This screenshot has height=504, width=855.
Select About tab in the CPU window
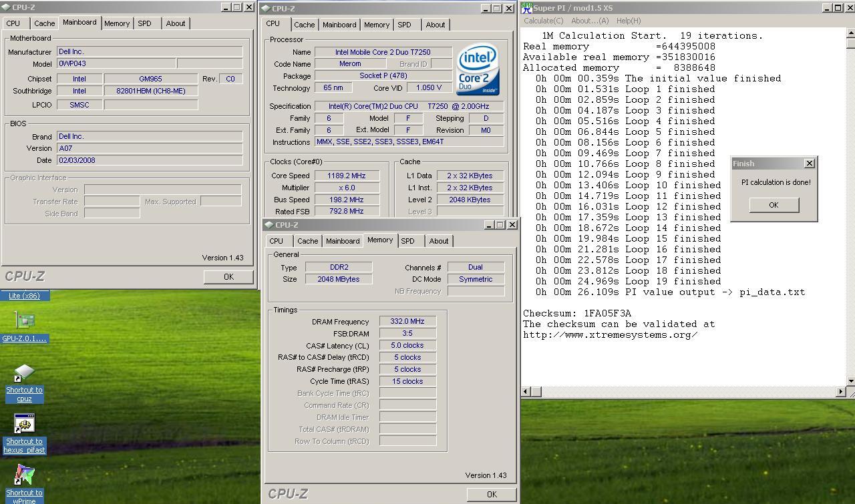tap(436, 25)
